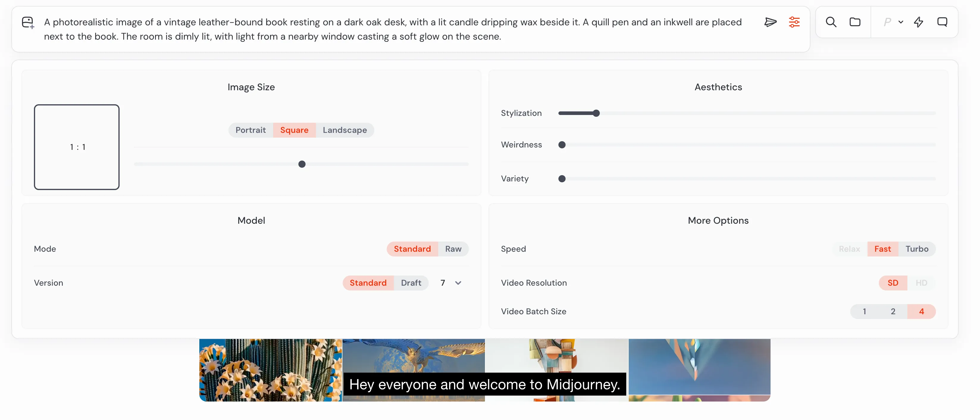Click the personalization P icon

(x=887, y=22)
